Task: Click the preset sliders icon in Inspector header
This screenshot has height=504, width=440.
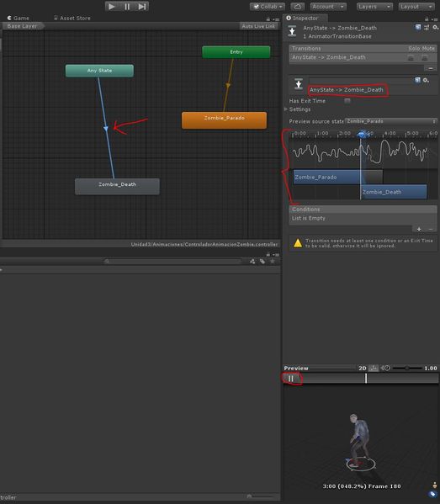Action: (x=427, y=28)
